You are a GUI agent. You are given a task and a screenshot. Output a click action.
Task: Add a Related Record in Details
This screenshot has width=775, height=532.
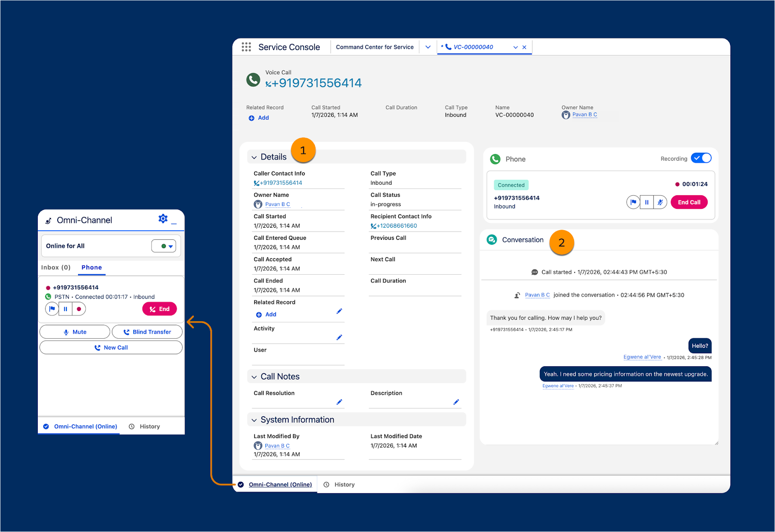[x=266, y=314]
